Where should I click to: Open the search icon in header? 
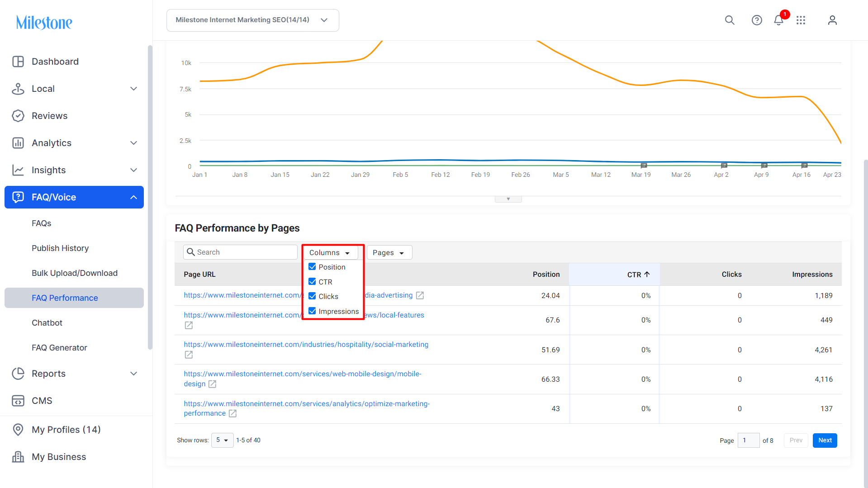(730, 20)
